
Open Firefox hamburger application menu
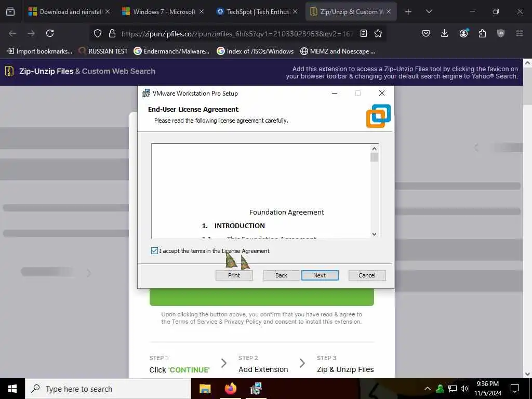tap(520, 33)
